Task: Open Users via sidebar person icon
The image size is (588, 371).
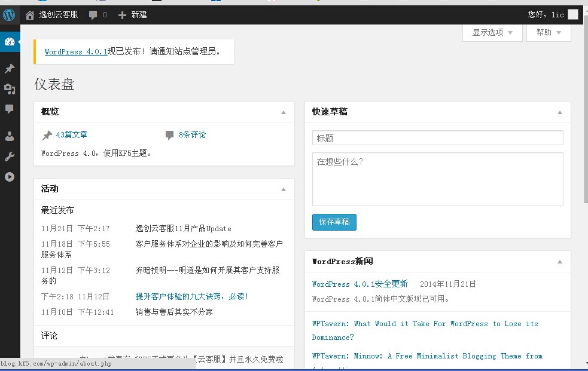Action: pos(10,136)
